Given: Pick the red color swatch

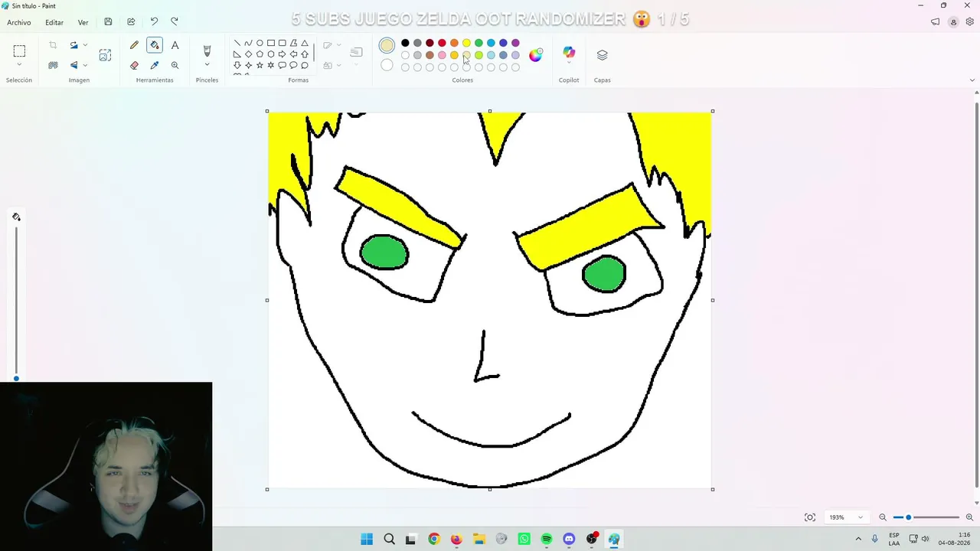Looking at the screenshot, I should tap(442, 43).
